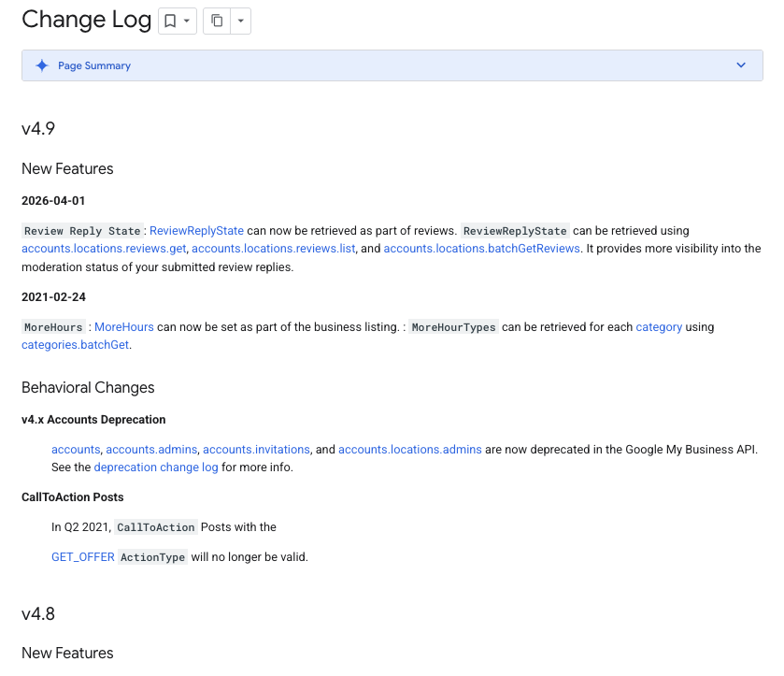The width and height of the screenshot is (784, 676).
Task: Open the categories.batchGet link
Action: click(76, 345)
